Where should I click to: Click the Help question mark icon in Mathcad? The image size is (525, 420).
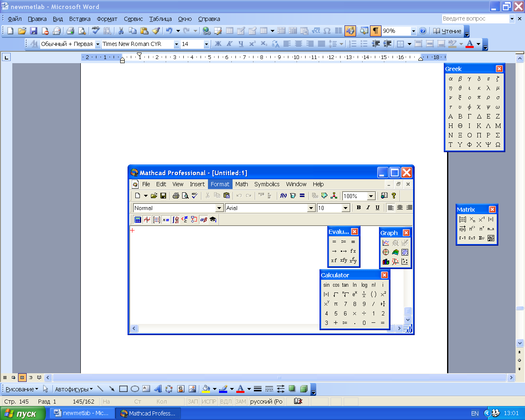394,196
